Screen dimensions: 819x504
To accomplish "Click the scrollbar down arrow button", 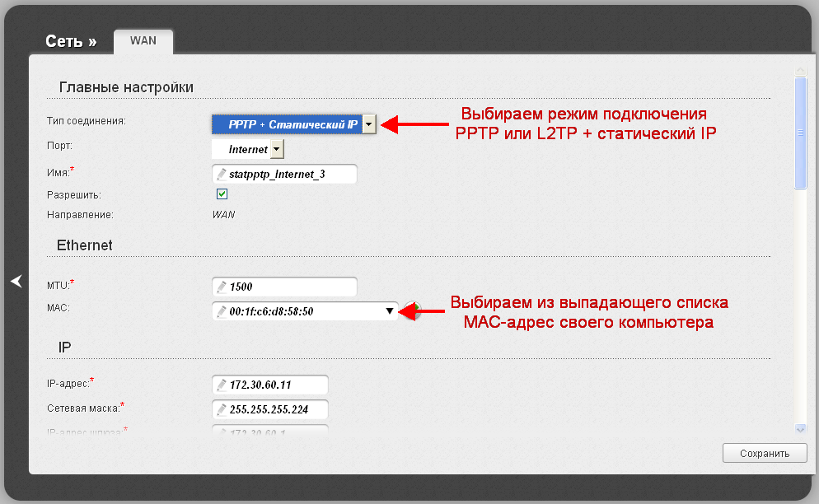I will pos(800,428).
